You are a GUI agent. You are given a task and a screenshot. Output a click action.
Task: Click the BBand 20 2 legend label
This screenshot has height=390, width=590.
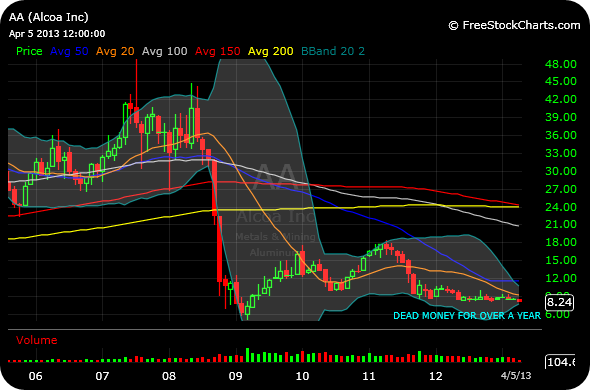pyautogui.click(x=333, y=51)
